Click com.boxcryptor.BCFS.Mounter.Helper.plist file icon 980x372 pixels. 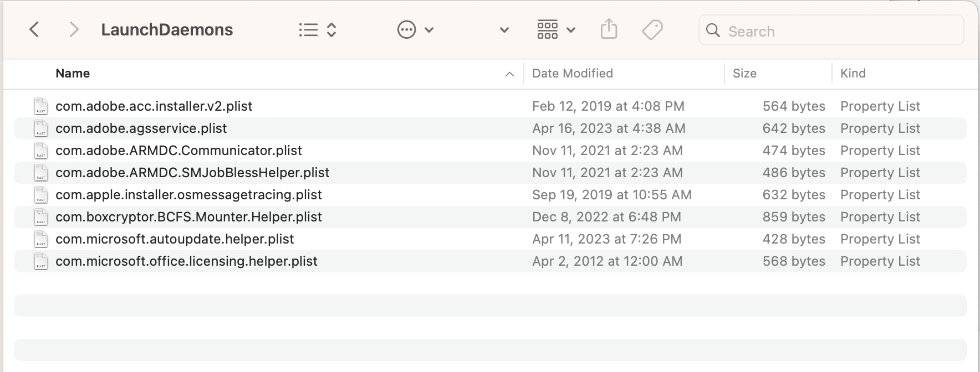point(40,217)
